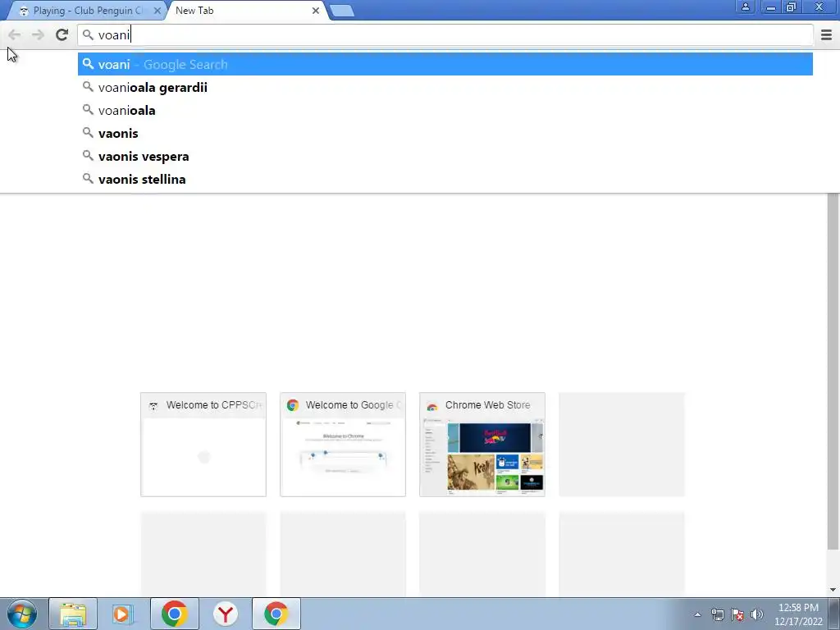
Task: Select the 'vaonis stellina' suggestion
Action: 445,180
